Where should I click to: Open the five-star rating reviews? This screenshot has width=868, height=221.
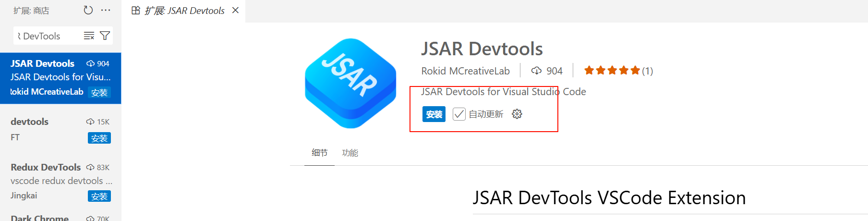[x=618, y=71]
